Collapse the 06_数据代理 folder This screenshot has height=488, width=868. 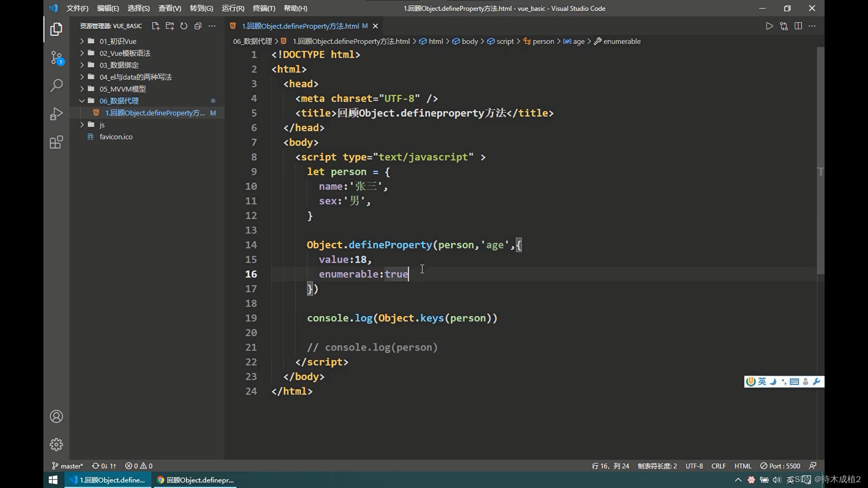147,101
